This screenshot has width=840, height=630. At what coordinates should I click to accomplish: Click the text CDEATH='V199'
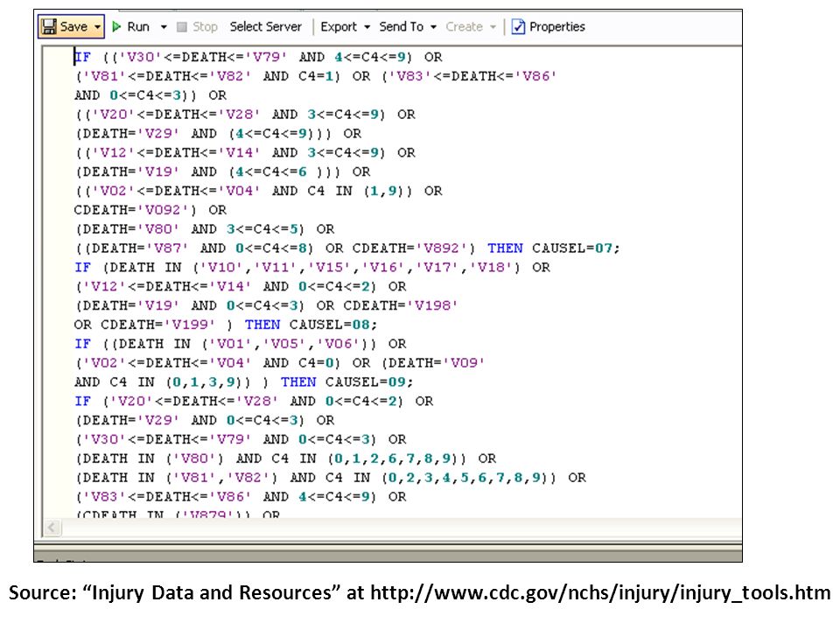[x=158, y=325]
